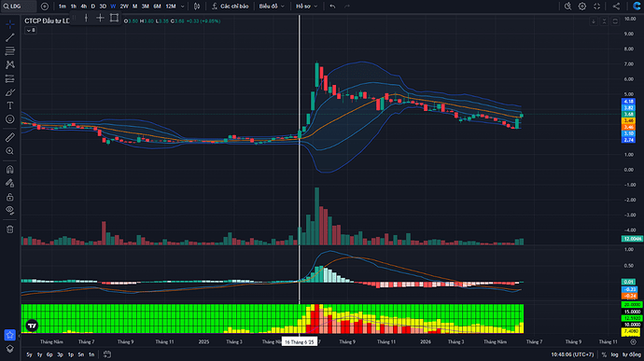The height and width of the screenshot is (361, 644).
Task: Expand the Biểu đồ dropdown
Action: tap(272, 7)
